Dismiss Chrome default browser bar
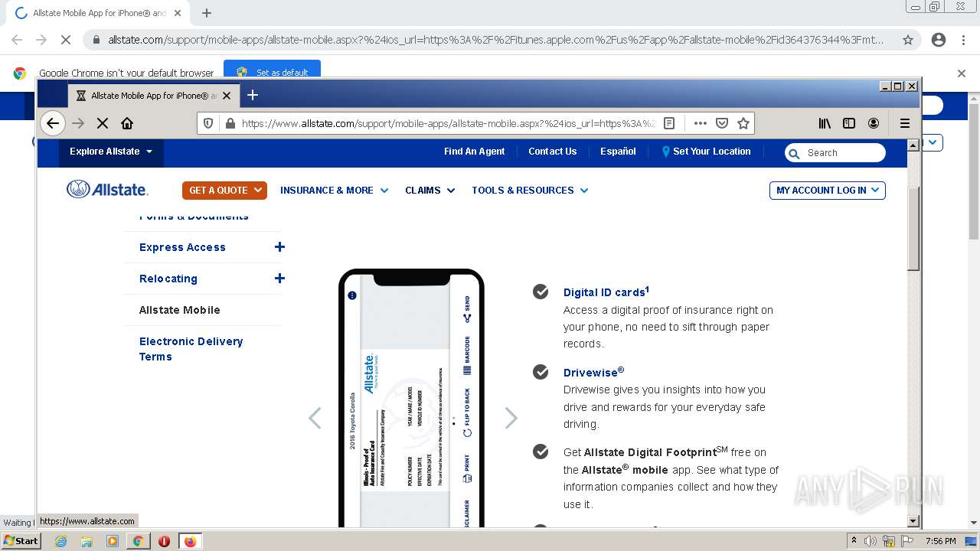This screenshot has height=551, width=980. click(962, 73)
